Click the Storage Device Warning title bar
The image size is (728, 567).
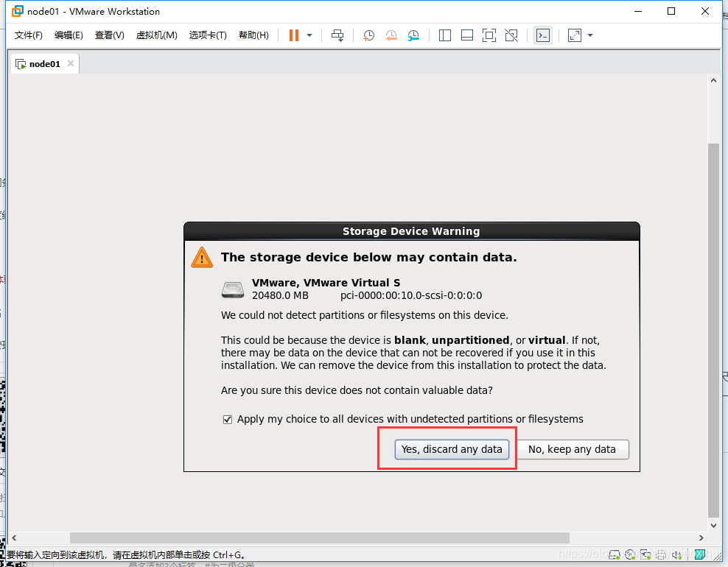411,231
